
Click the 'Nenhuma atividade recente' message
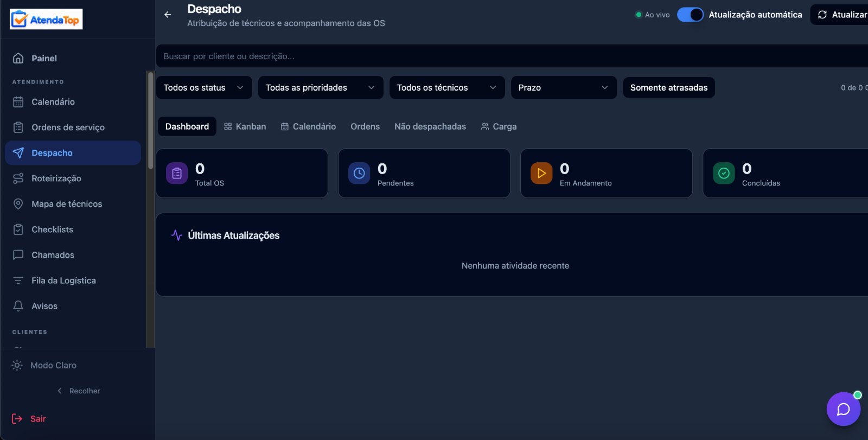[515, 265]
